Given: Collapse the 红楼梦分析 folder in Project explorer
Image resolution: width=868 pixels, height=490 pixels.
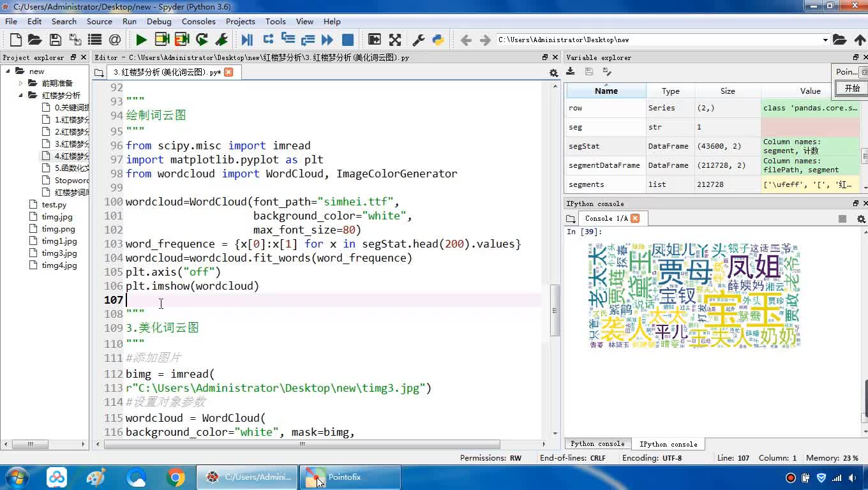Looking at the screenshot, I should click(x=21, y=95).
